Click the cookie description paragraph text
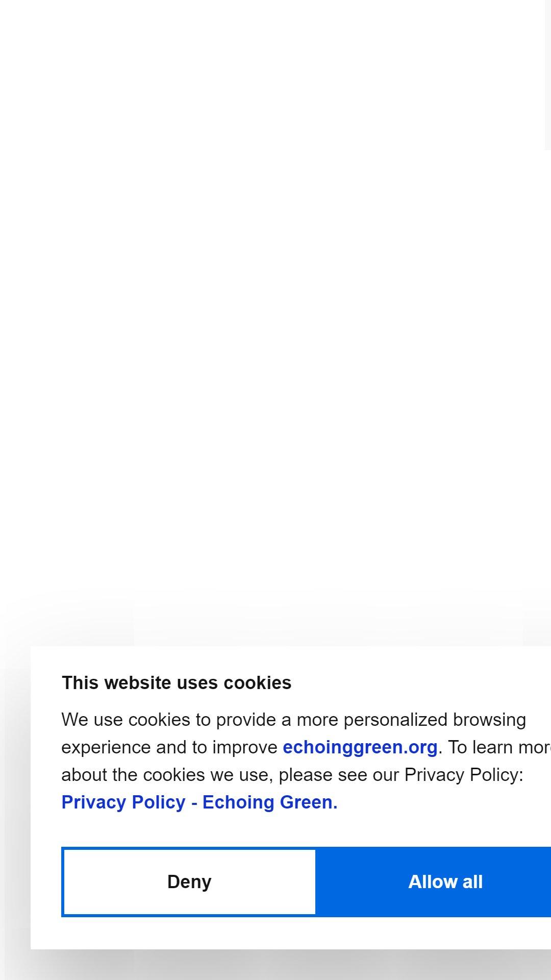 click(306, 761)
